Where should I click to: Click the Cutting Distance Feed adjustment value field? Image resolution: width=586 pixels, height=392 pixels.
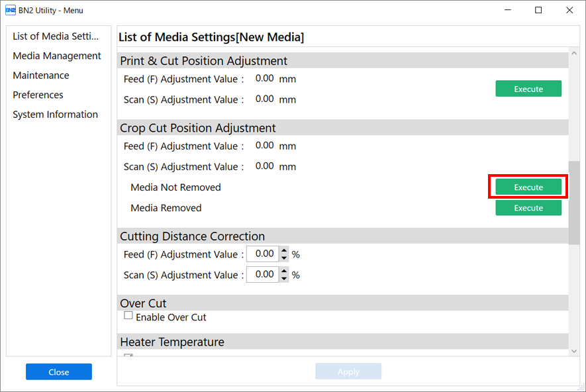263,254
